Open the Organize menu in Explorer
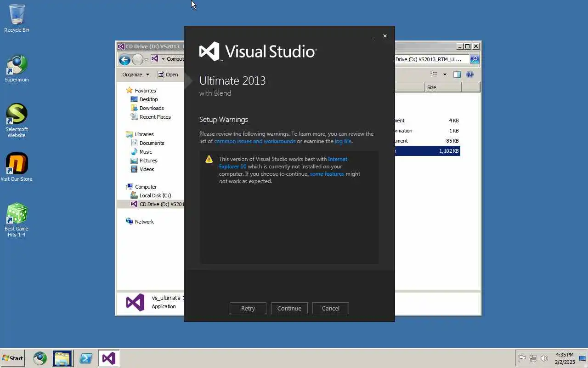The width and height of the screenshot is (588, 368). [136, 75]
